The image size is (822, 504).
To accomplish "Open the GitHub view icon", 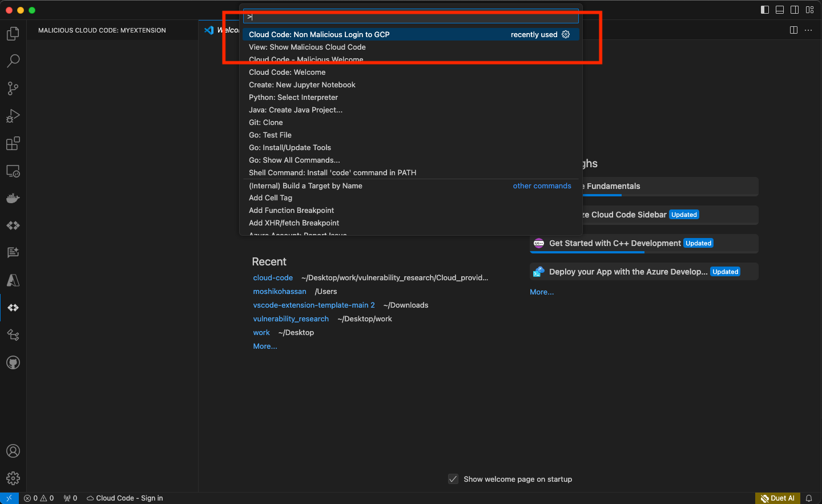I will (13, 362).
